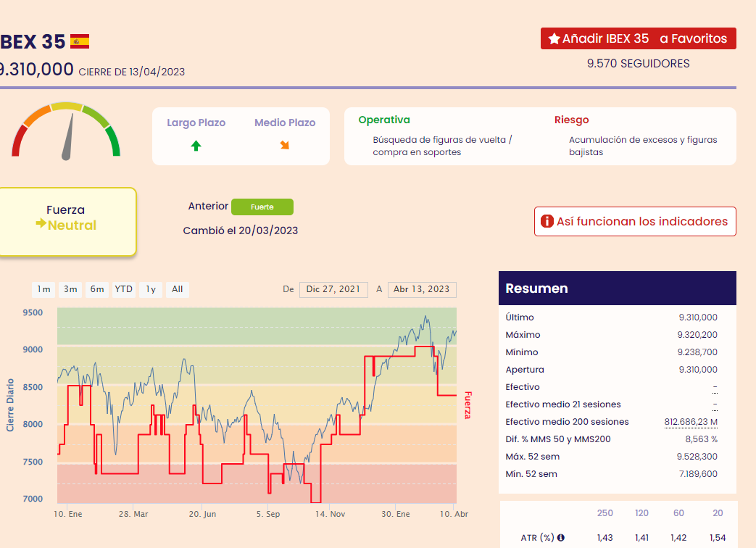
Task: Click 'CIERRE DE 13/04/2023' date text
Action: [x=132, y=72]
